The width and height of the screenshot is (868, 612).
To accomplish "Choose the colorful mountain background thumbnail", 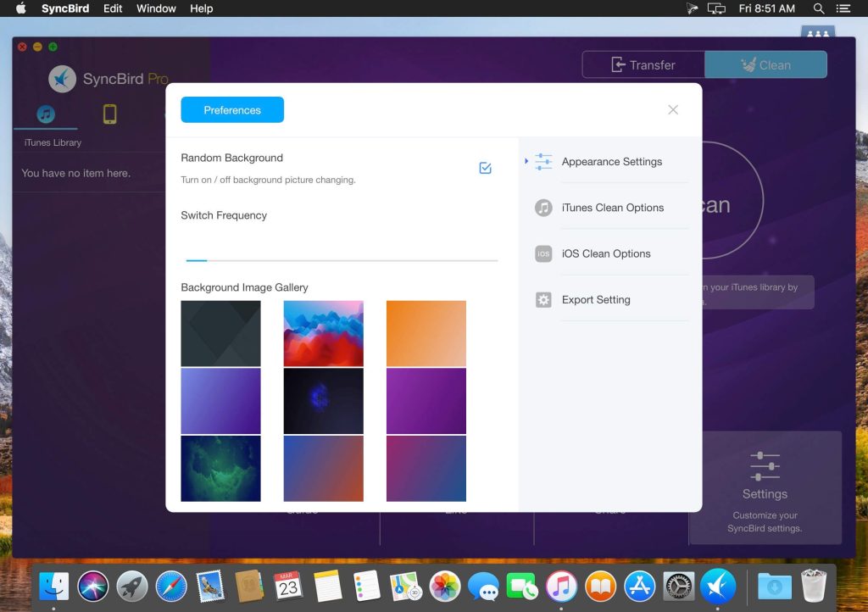I will [323, 333].
